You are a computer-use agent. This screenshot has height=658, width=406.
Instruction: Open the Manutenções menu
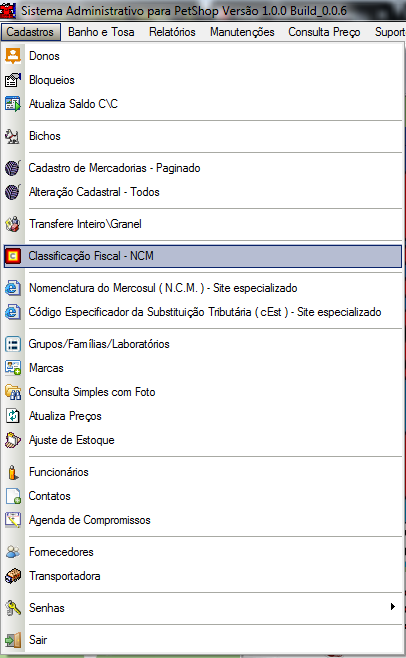(242, 32)
